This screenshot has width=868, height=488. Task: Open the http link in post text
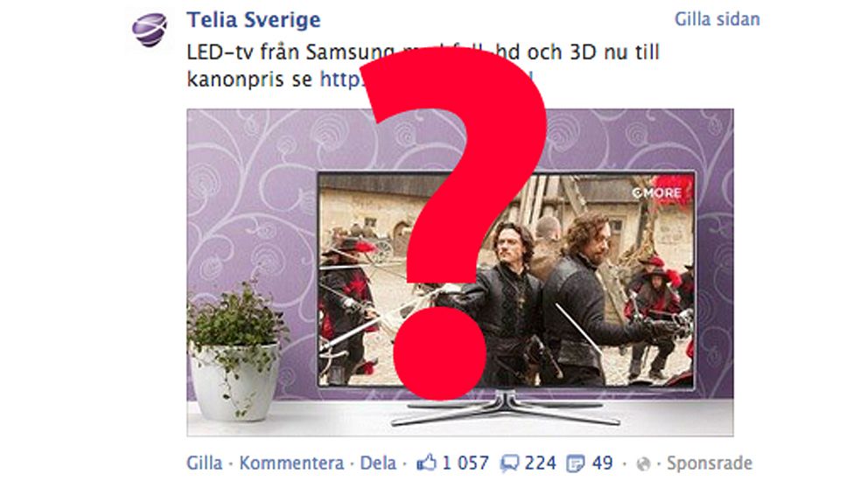click(x=342, y=79)
